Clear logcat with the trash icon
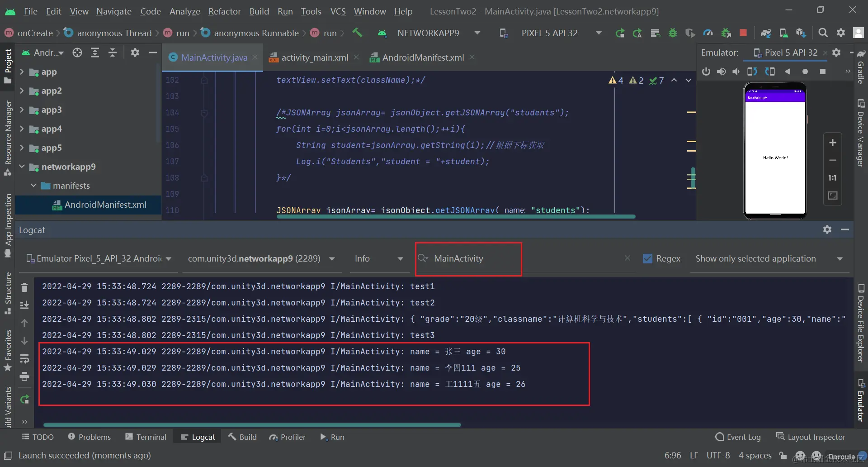 (x=24, y=287)
